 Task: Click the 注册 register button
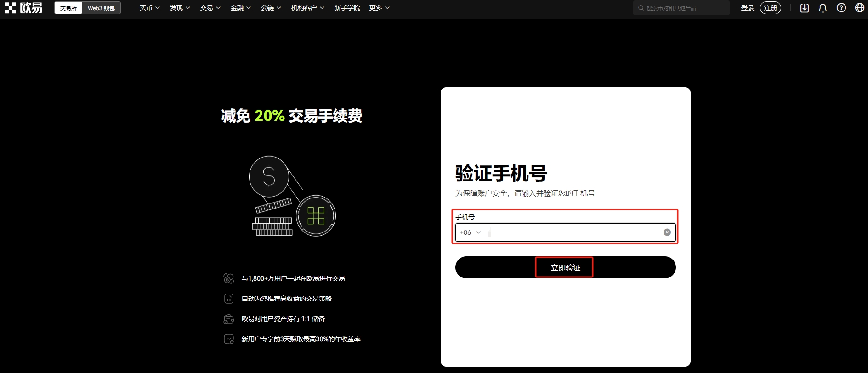pos(770,8)
